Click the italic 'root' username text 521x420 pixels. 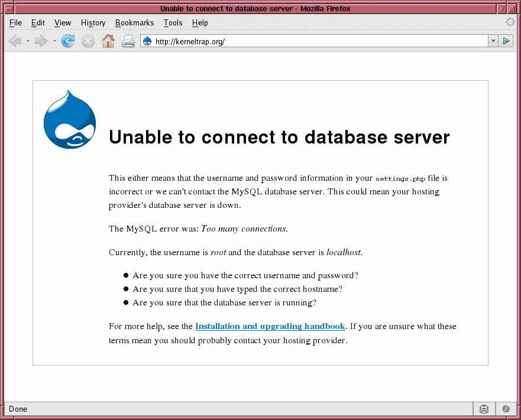point(218,252)
